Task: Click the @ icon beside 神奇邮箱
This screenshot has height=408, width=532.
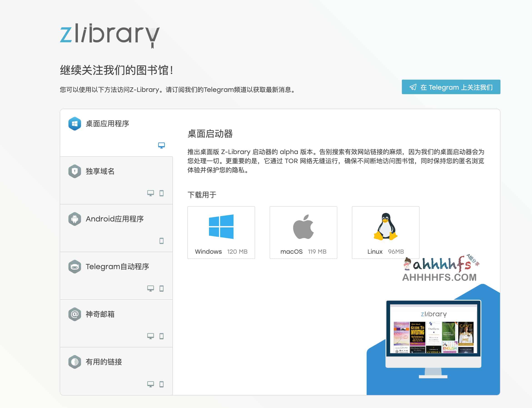Action: [75, 314]
